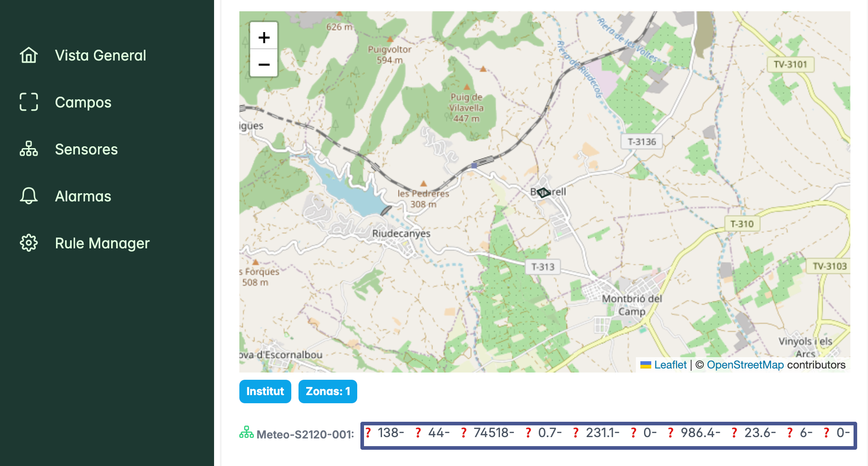868x466 pixels.
Task: Open the Leaflet attribution link
Action: point(670,365)
